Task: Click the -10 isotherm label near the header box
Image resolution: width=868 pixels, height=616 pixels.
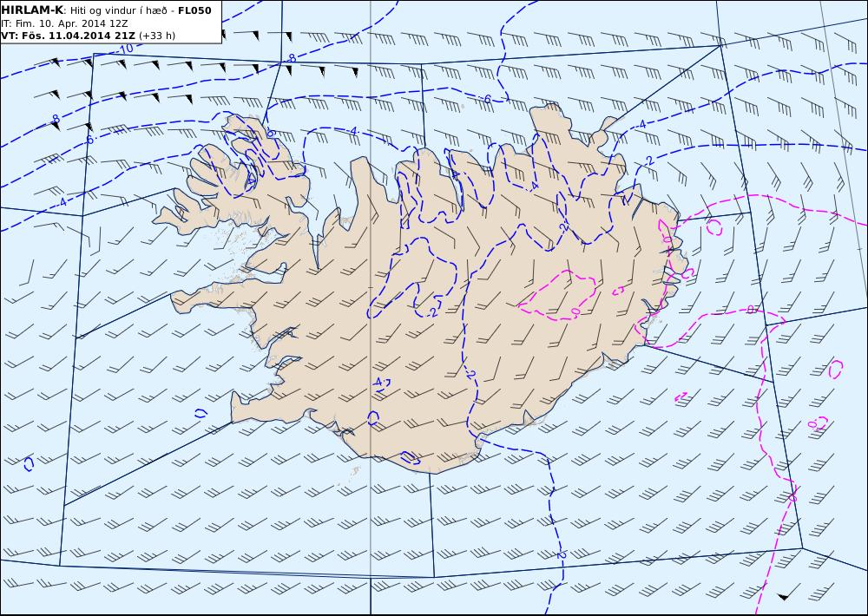Action: (126, 49)
